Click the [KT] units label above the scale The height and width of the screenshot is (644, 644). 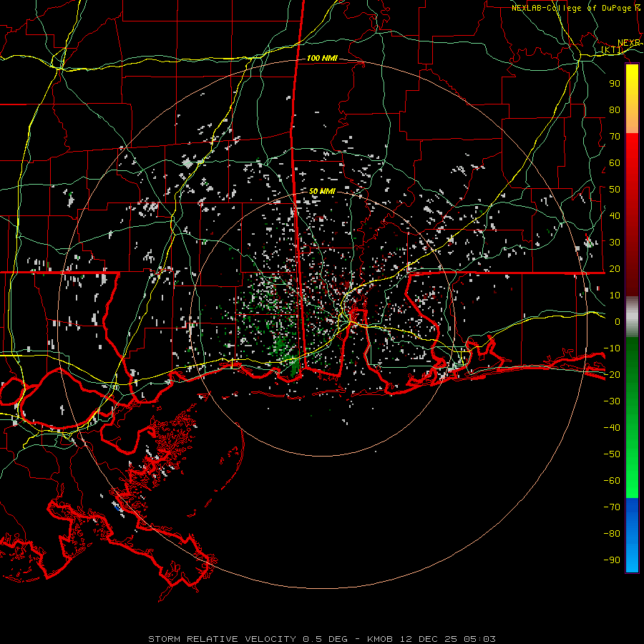pyautogui.click(x=612, y=50)
